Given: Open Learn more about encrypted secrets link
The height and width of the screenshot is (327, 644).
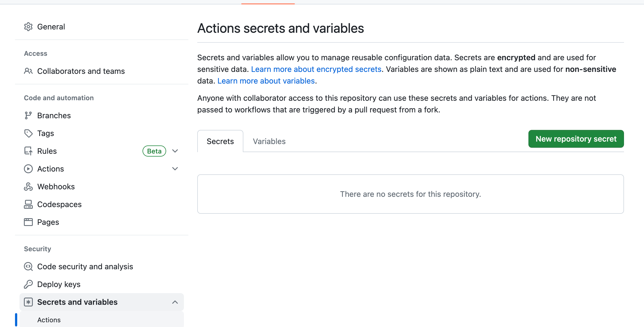Looking at the screenshot, I should point(316,69).
